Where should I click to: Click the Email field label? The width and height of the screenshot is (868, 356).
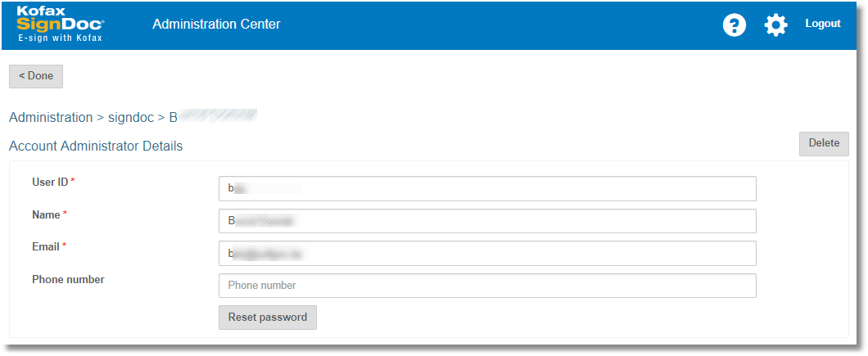(x=46, y=246)
